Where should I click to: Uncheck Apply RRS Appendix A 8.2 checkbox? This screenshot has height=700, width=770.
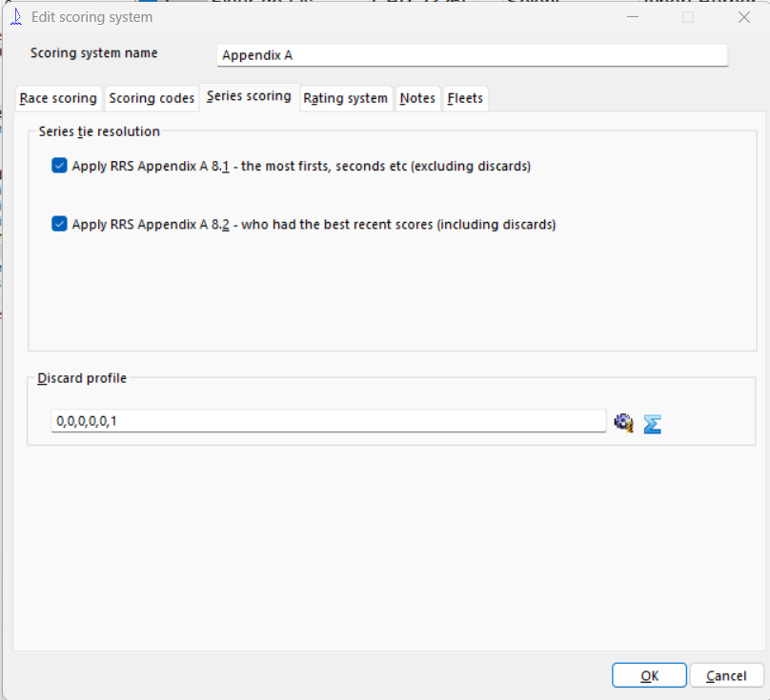coord(60,225)
